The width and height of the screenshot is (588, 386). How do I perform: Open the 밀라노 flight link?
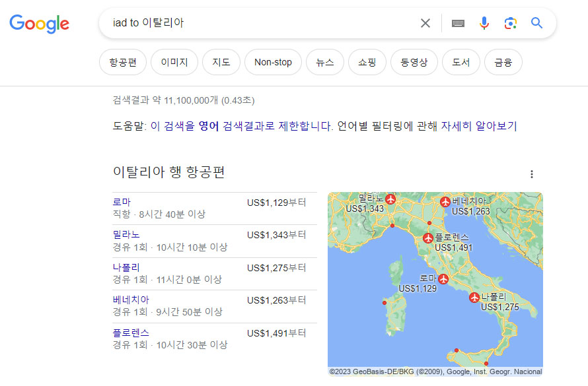pyautogui.click(x=126, y=235)
